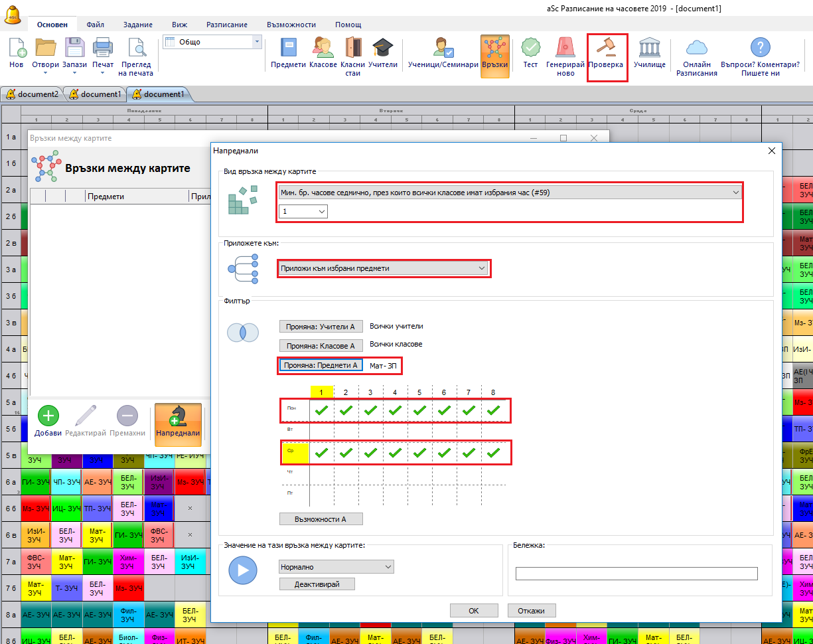The image size is (813, 644).
Task: Open the 'Приложи към избрани предмети' dropdown
Action: click(x=383, y=268)
